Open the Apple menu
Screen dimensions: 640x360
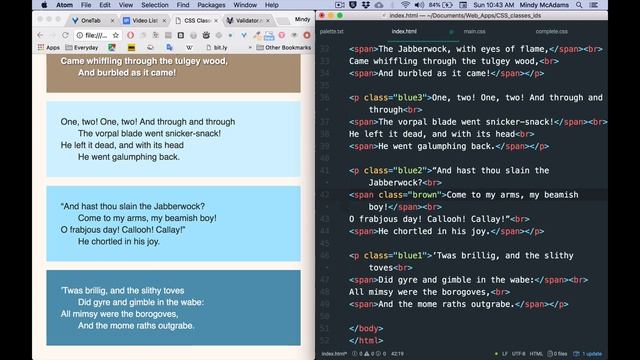point(44,5)
